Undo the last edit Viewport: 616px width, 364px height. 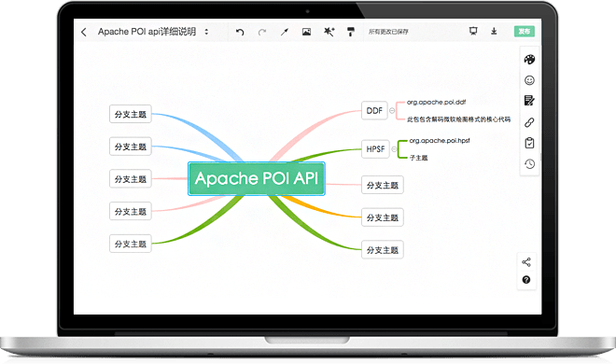(240, 32)
